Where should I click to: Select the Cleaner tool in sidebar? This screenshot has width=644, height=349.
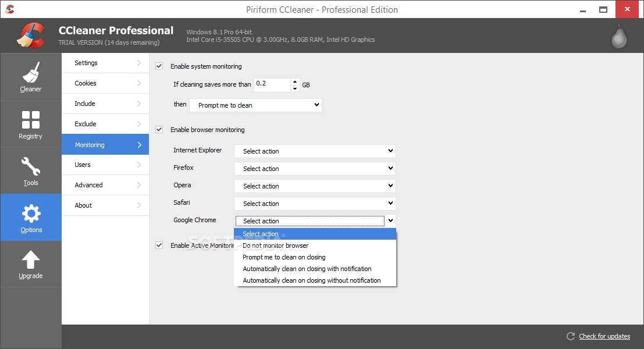tap(31, 76)
